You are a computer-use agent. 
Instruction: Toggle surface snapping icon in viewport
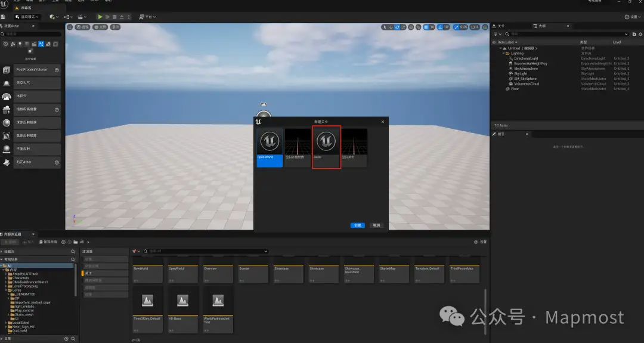pos(418,27)
